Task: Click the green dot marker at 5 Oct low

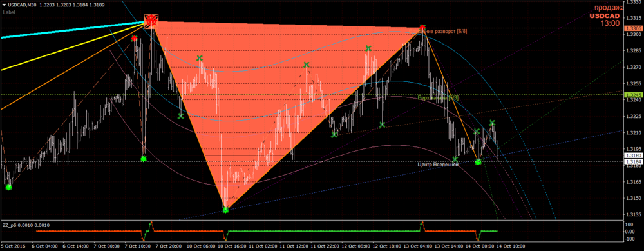Action: pyautogui.click(x=8, y=187)
